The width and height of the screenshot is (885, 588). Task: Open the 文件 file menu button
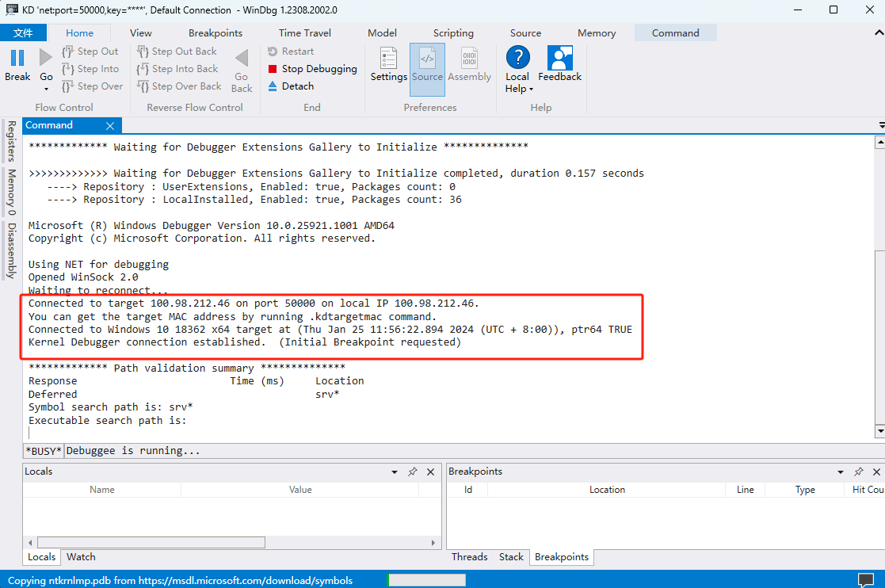23,33
